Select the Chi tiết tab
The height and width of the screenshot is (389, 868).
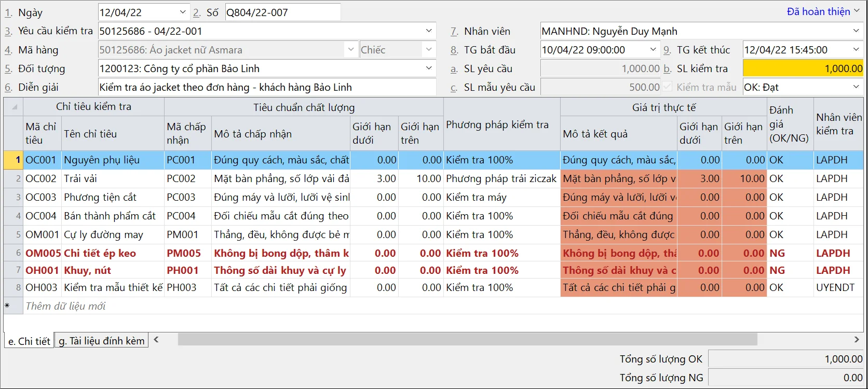[29, 341]
